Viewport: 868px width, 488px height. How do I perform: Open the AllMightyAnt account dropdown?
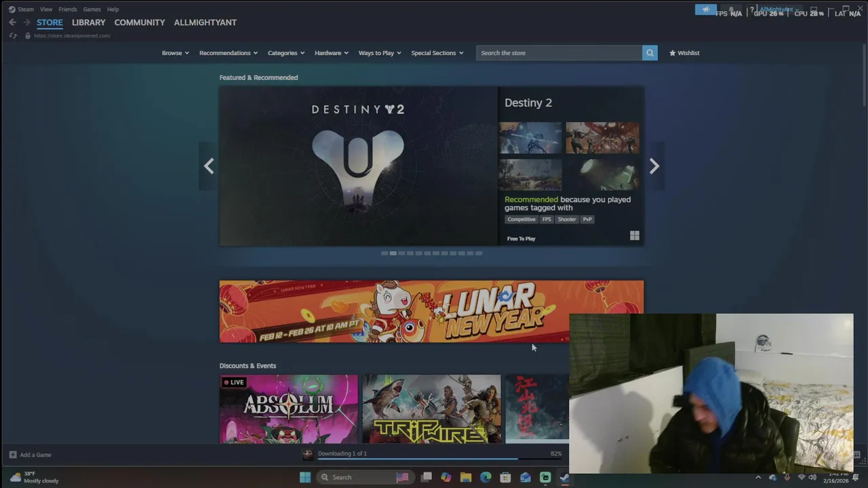(778, 9)
